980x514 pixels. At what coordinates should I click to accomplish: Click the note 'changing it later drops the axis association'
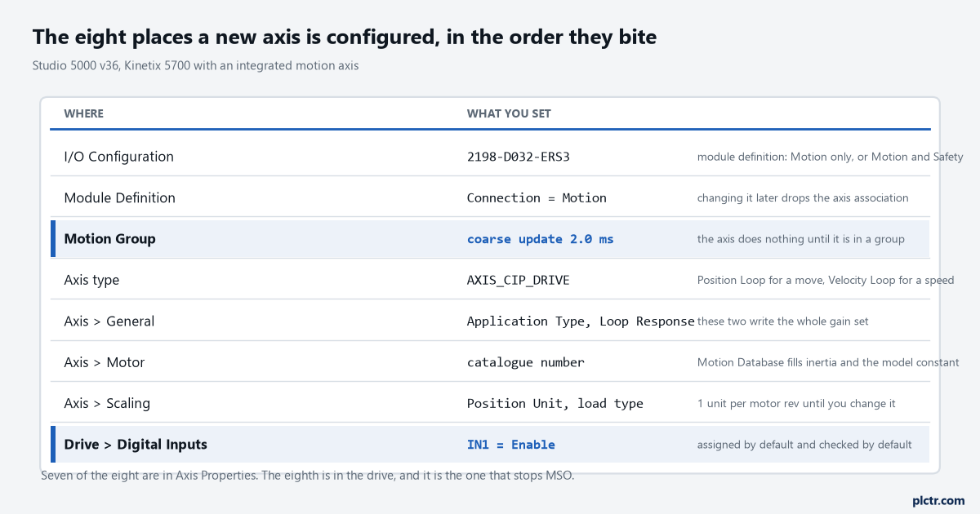coord(803,197)
